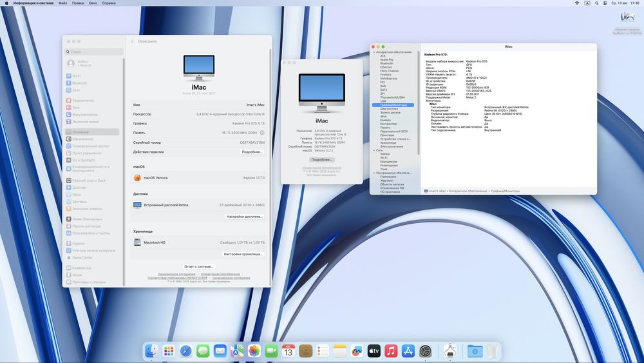
Task: Open Control Center in menu bar
Action: point(605,3)
